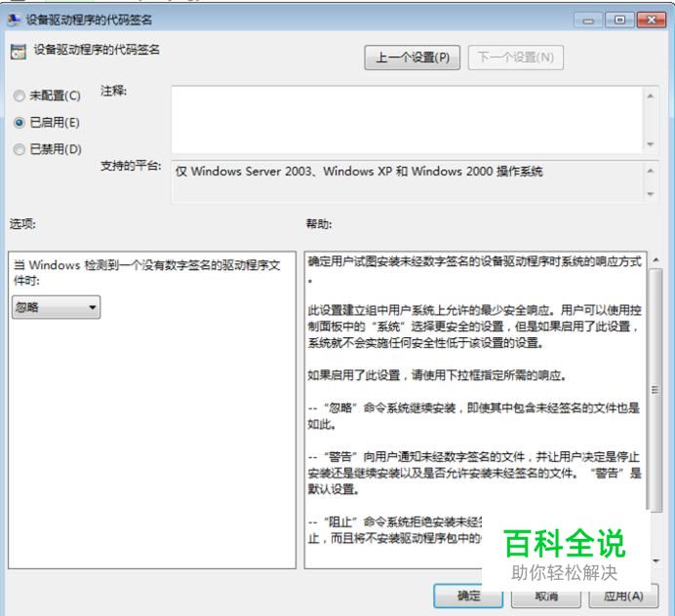Select the 已启用(E) radio button
The image size is (675, 616).
(x=19, y=123)
